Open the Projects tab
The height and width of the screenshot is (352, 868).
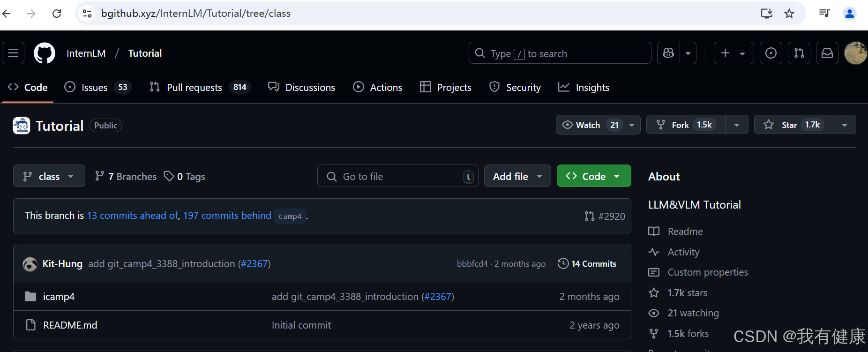(x=446, y=87)
